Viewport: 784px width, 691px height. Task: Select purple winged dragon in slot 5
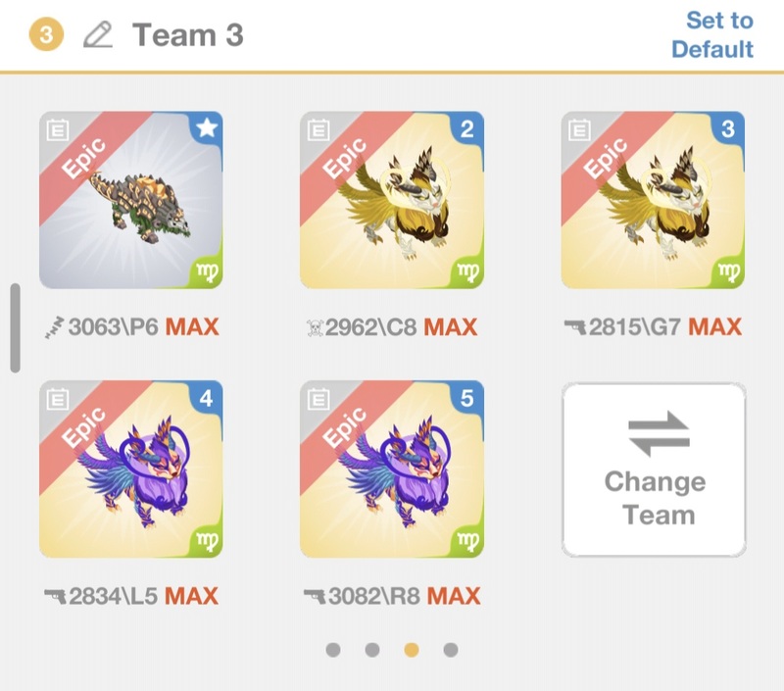point(392,469)
